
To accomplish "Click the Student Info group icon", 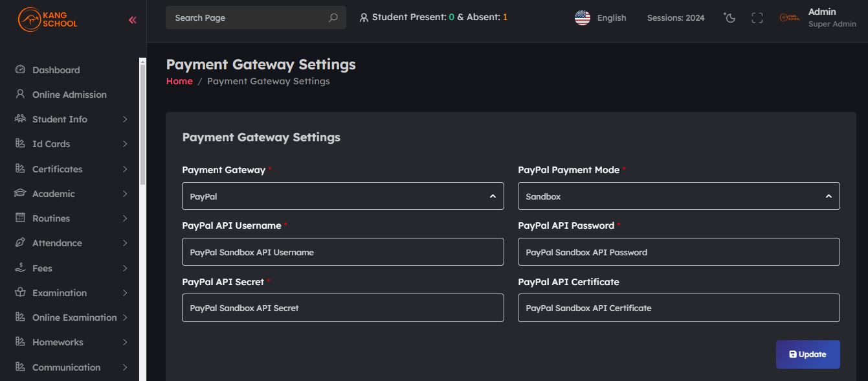I will pos(20,119).
